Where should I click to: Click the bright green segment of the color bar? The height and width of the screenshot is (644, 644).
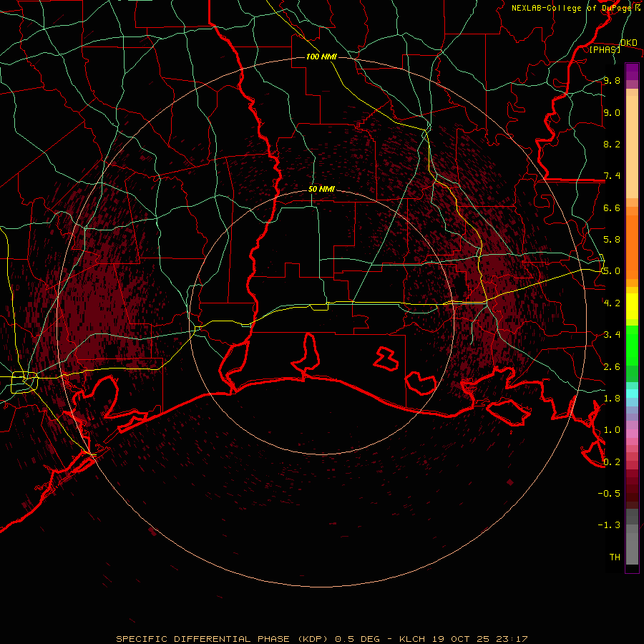632,345
